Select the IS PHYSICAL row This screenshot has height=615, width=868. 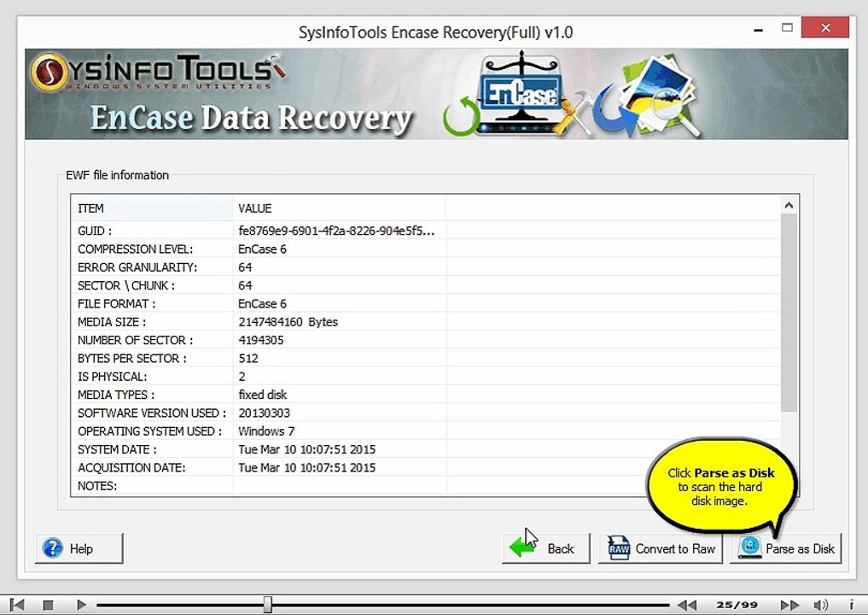426,377
